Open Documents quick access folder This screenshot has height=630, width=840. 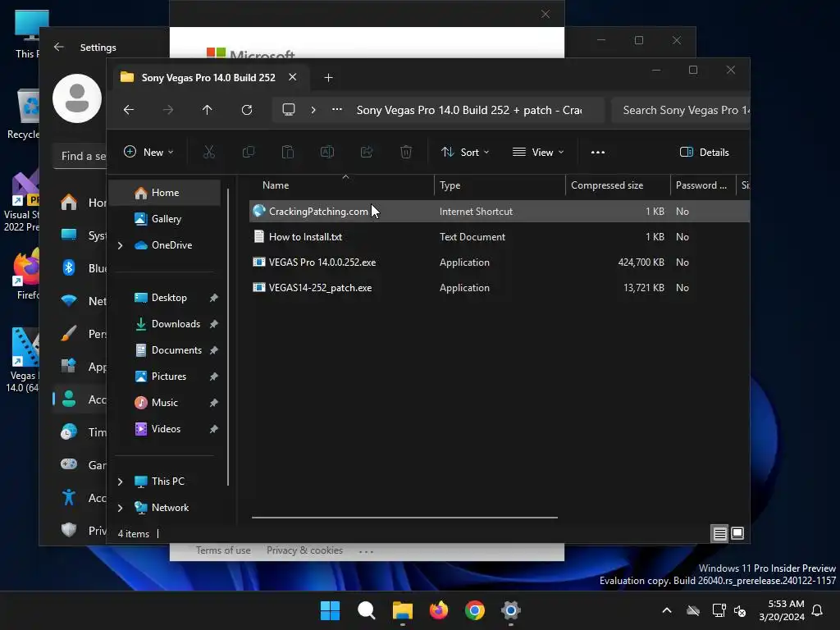click(176, 350)
